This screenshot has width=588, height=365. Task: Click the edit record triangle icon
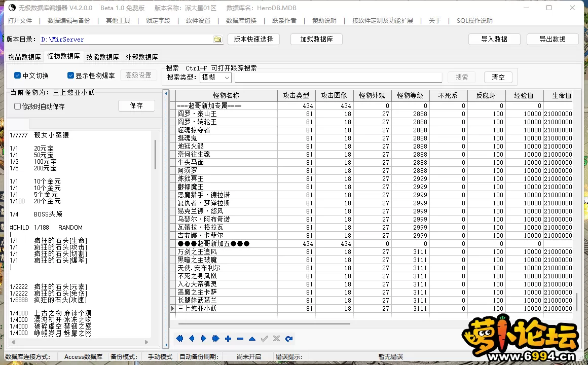pyautogui.click(x=252, y=339)
